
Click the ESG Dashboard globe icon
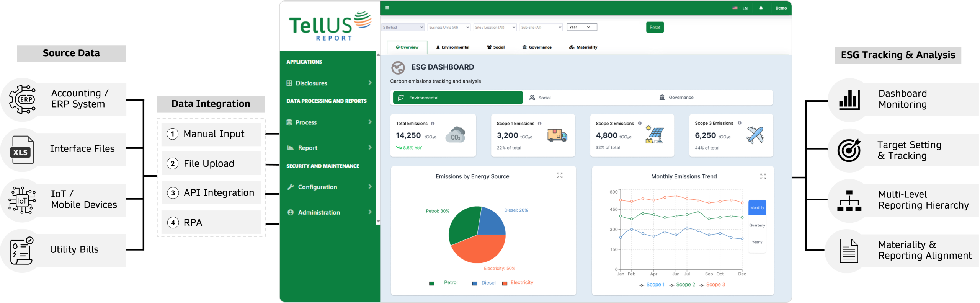[x=398, y=68]
